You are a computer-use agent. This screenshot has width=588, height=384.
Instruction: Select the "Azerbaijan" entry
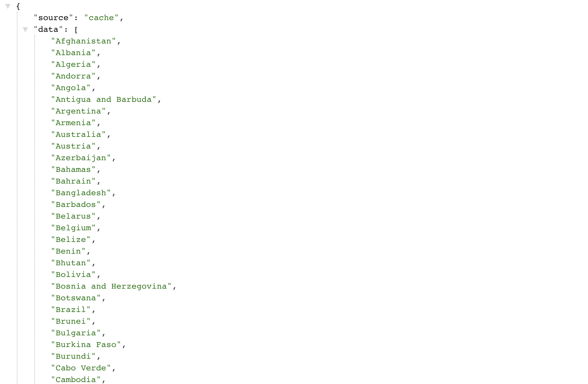pyautogui.click(x=81, y=158)
